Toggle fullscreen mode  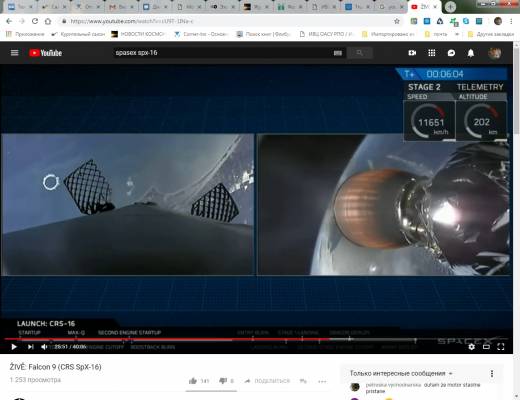pos(501,347)
